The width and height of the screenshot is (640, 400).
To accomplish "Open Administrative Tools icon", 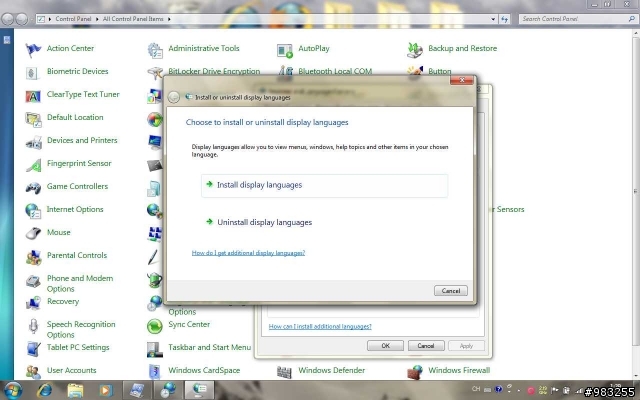I will pos(155,50).
